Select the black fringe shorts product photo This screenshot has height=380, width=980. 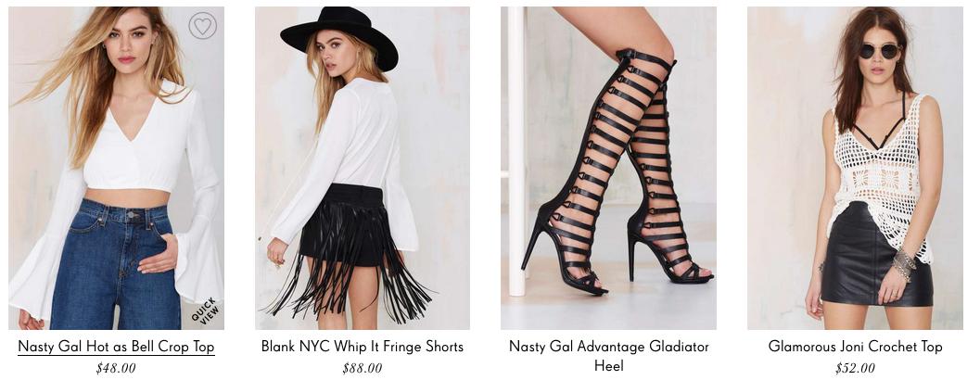click(363, 168)
